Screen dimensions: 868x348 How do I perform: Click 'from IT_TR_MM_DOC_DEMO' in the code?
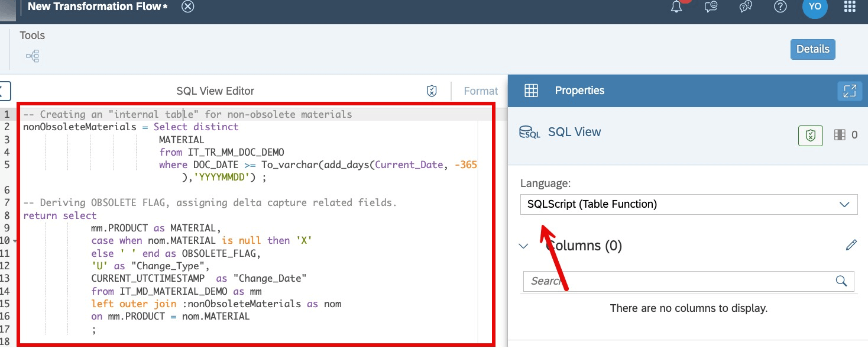coord(222,152)
